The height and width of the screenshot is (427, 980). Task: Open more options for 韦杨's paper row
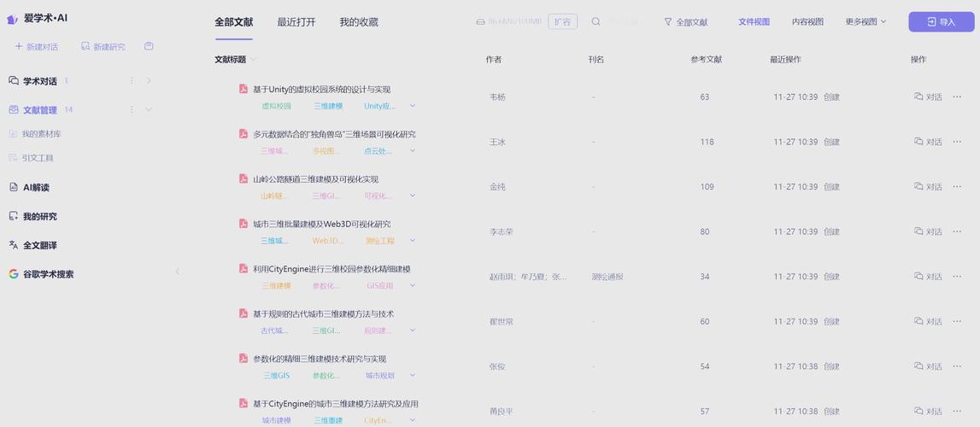[x=957, y=97]
